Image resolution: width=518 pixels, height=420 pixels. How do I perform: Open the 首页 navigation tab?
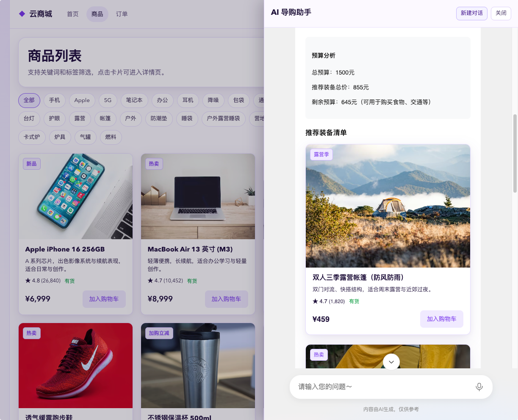point(73,14)
